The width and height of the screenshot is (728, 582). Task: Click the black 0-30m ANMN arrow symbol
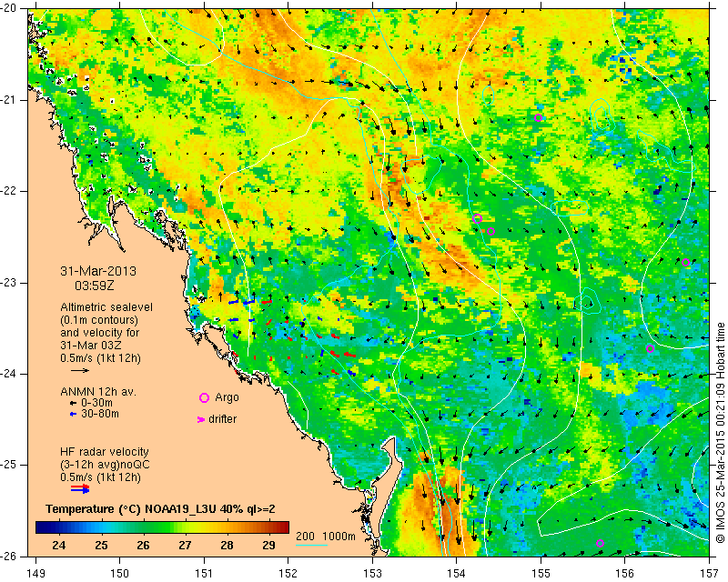click(x=73, y=403)
